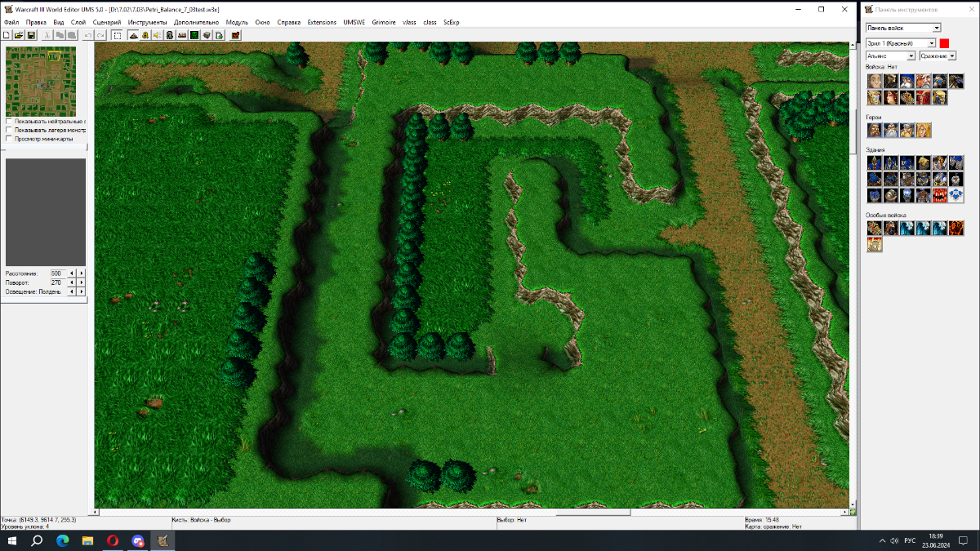Increase Расстояние with right arrow
Image resolution: width=980 pixels, height=551 pixels.
point(81,273)
